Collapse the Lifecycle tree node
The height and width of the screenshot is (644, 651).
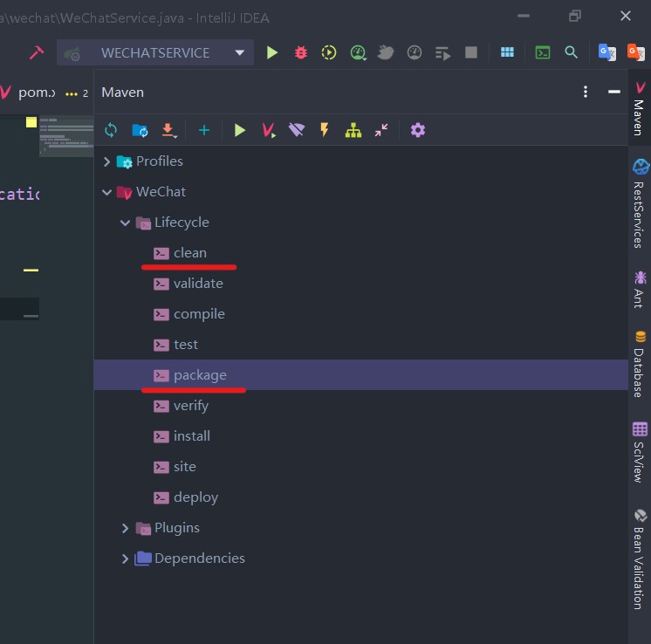pos(126,223)
